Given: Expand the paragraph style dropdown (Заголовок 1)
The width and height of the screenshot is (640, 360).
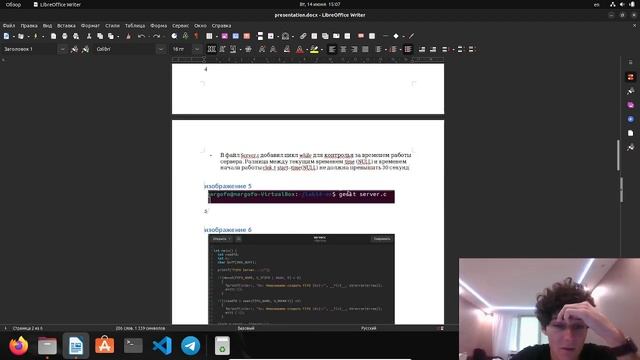Looking at the screenshot, I should click(x=62, y=49).
